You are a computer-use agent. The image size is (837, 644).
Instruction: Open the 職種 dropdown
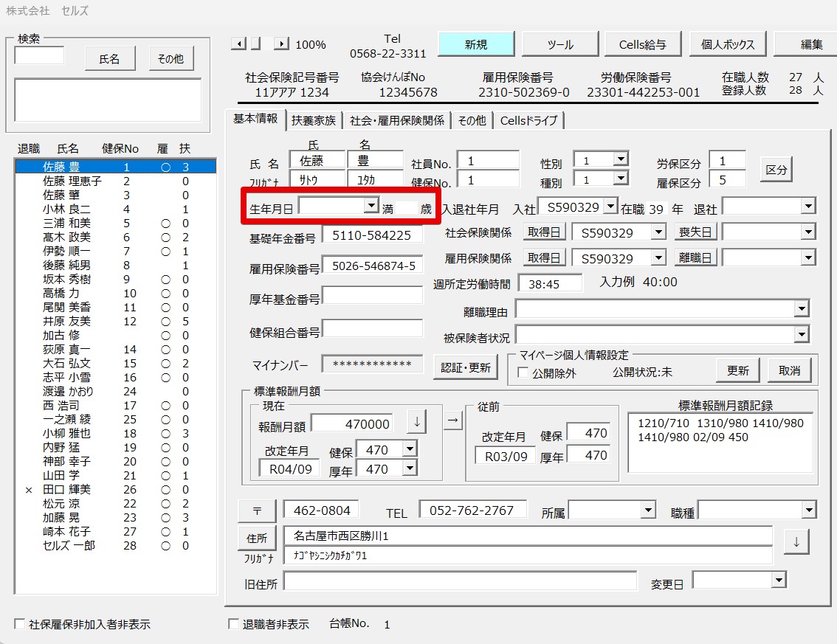809,510
